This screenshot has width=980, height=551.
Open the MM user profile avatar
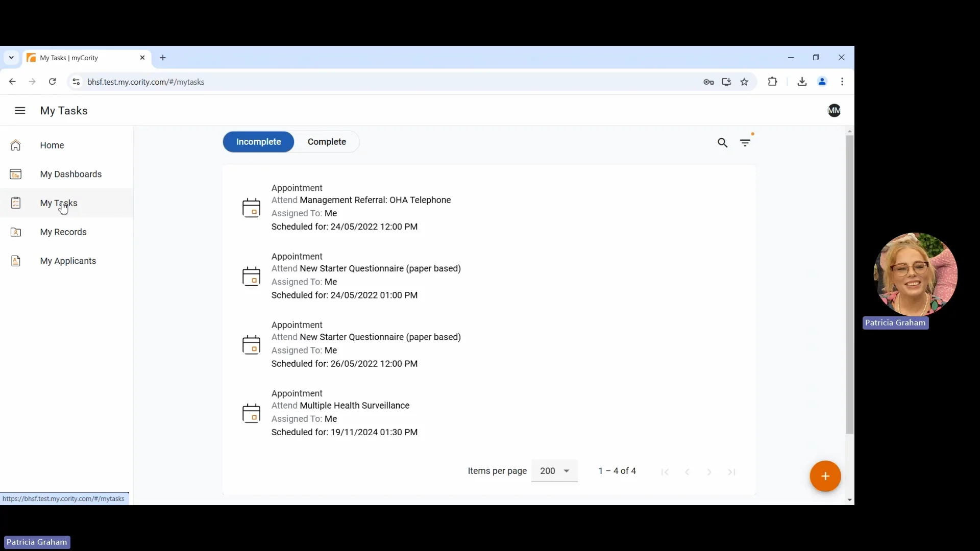pyautogui.click(x=834, y=110)
